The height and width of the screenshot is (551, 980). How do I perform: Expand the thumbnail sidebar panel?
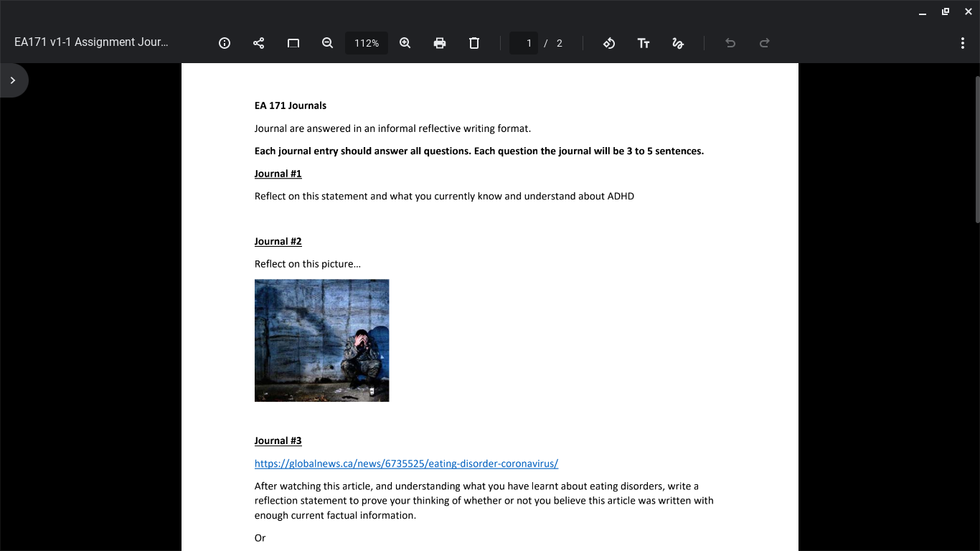[x=12, y=80]
